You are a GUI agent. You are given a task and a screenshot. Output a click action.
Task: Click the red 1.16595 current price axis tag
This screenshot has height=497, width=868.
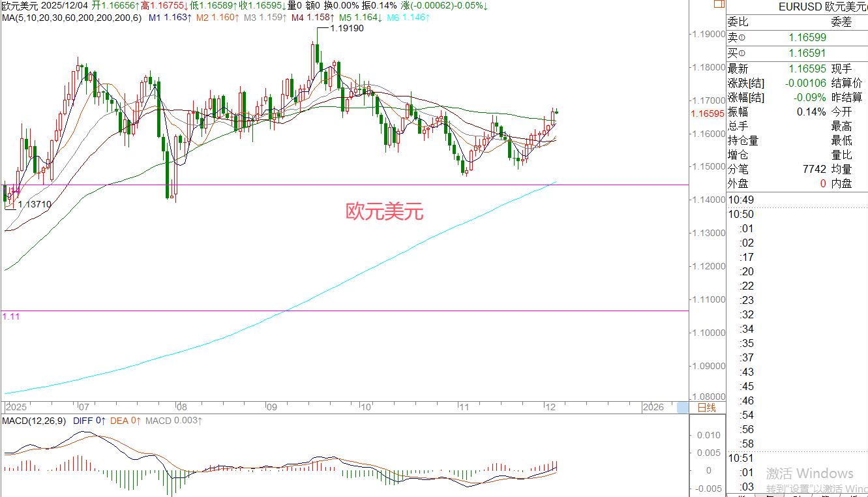[x=708, y=113]
